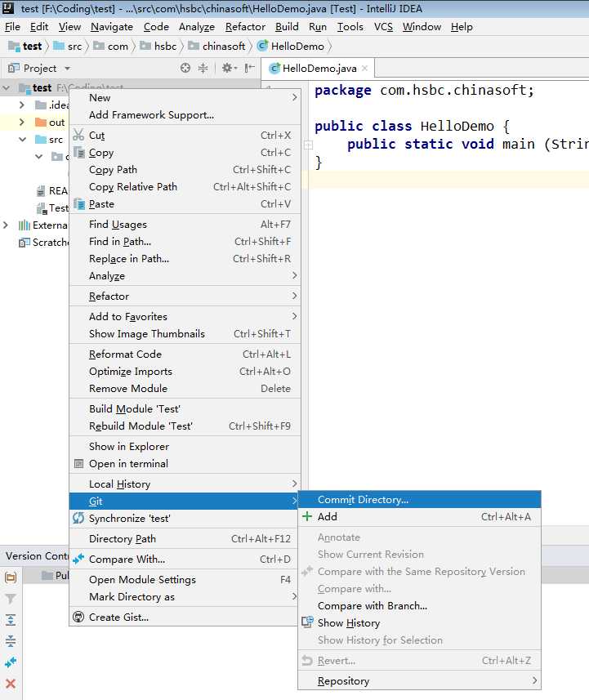The image size is (589, 700).
Task: Open the VCS menu in menu bar
Action: [383, 27]
